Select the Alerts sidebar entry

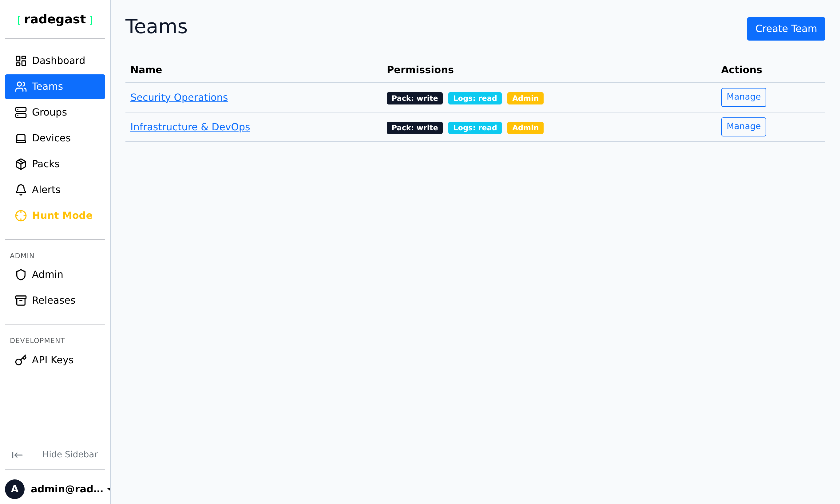coord(55,190)
